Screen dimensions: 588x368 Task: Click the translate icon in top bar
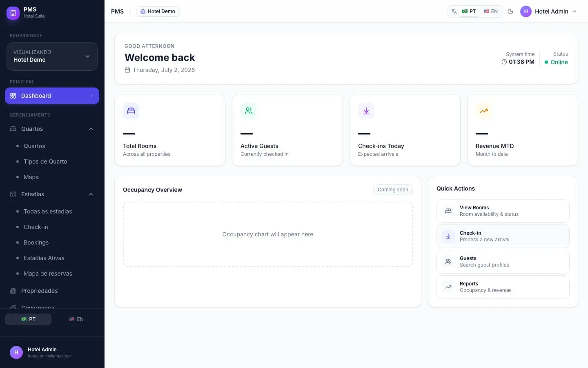[454, 11]
